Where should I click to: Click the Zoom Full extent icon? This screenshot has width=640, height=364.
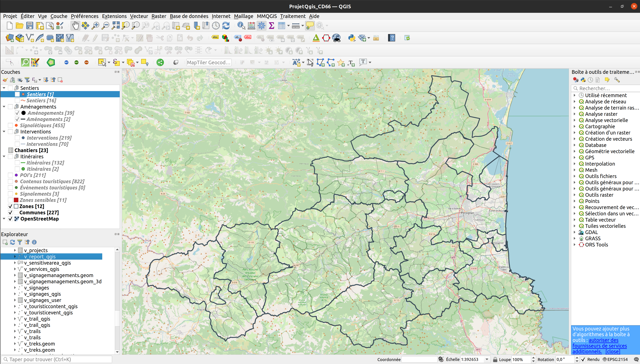[116, 26]
